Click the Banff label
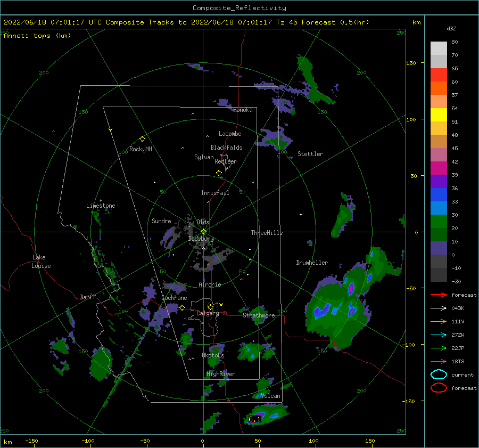This screenshot has height=448, width=479. [88, 297]
